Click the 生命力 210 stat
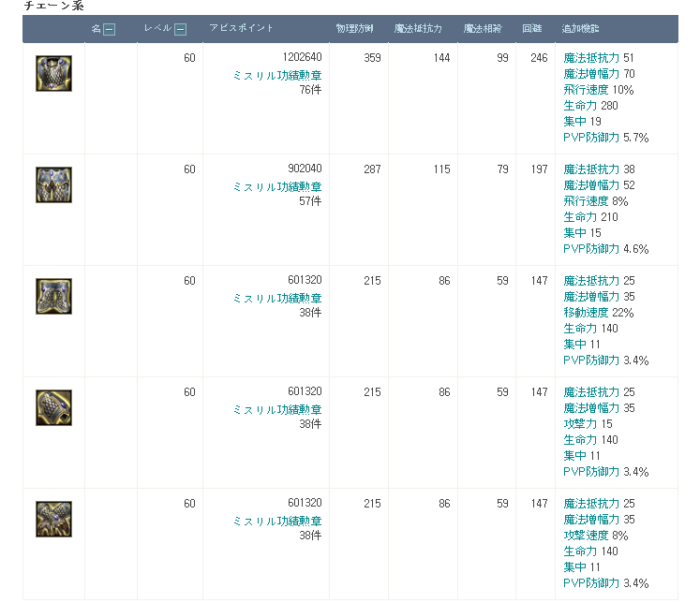Screen dimensions: 700x603 590,217
